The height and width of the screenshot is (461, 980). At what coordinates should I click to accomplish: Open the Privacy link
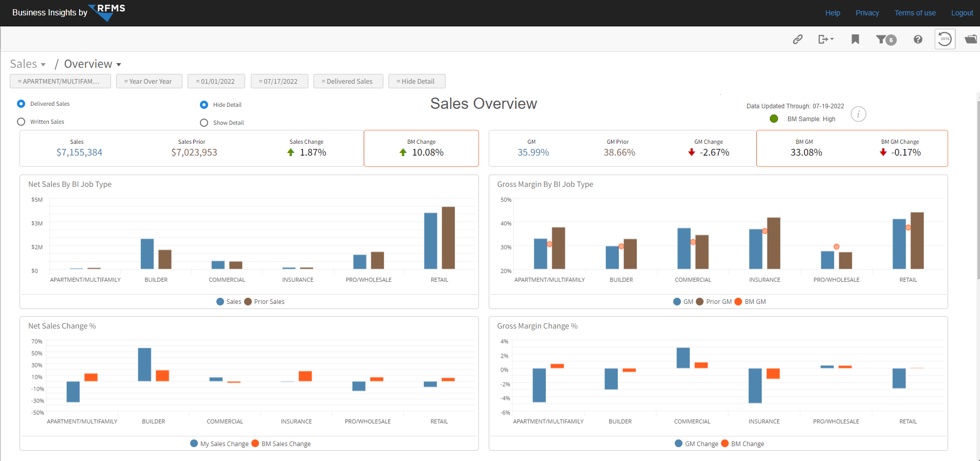(867, 13)
